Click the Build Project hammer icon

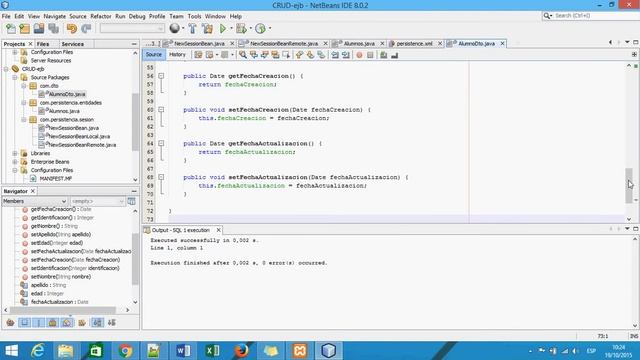tap(193, 29)
